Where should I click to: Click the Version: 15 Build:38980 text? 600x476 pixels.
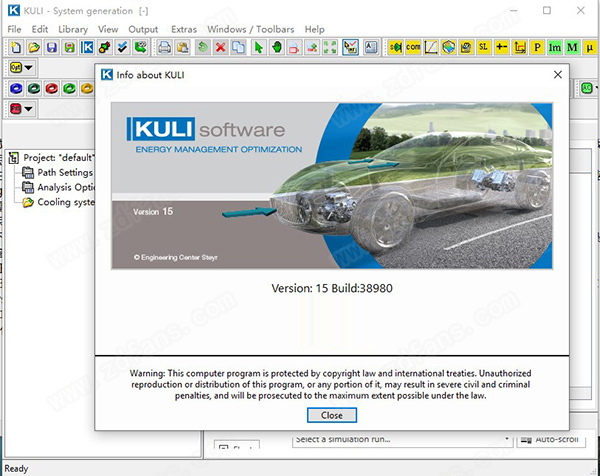pyautogui.click(x=332, y=288)
